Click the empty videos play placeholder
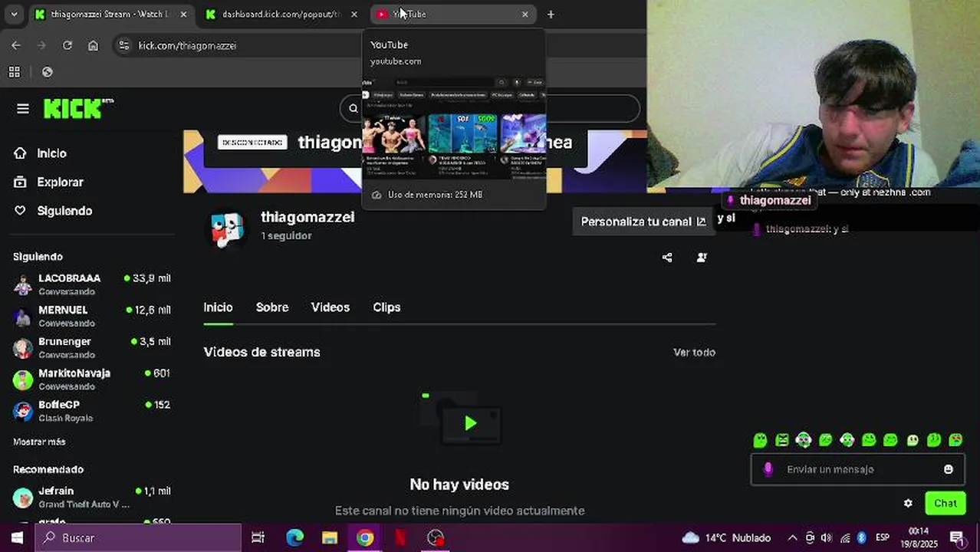 (x=470, y=422)
